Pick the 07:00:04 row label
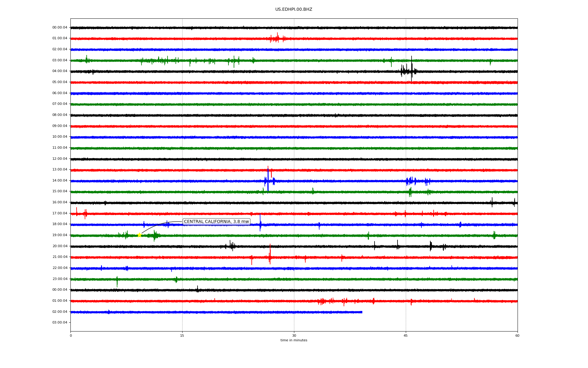This screenshot has width=588, height=368. [x=60, y=104]
